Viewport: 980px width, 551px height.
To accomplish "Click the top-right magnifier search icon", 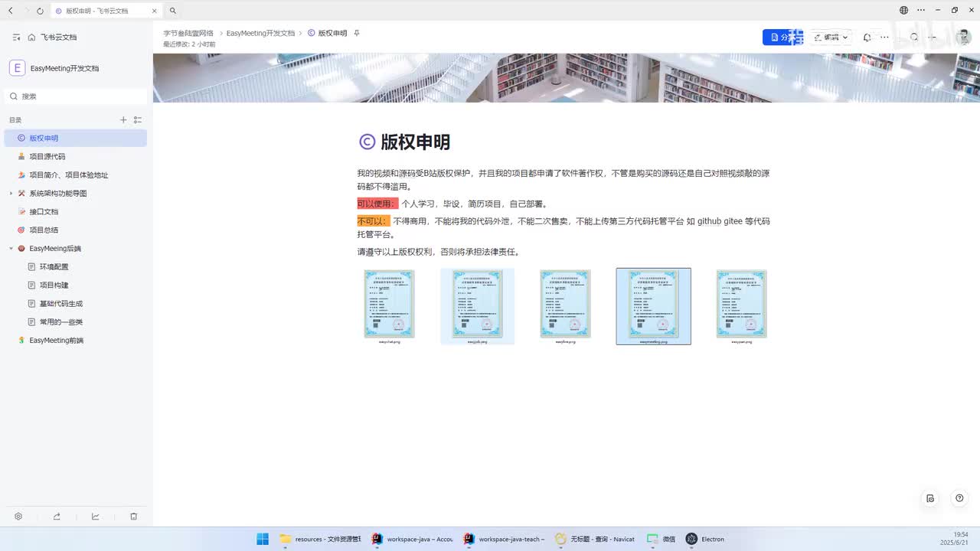I will click(914, 37).
